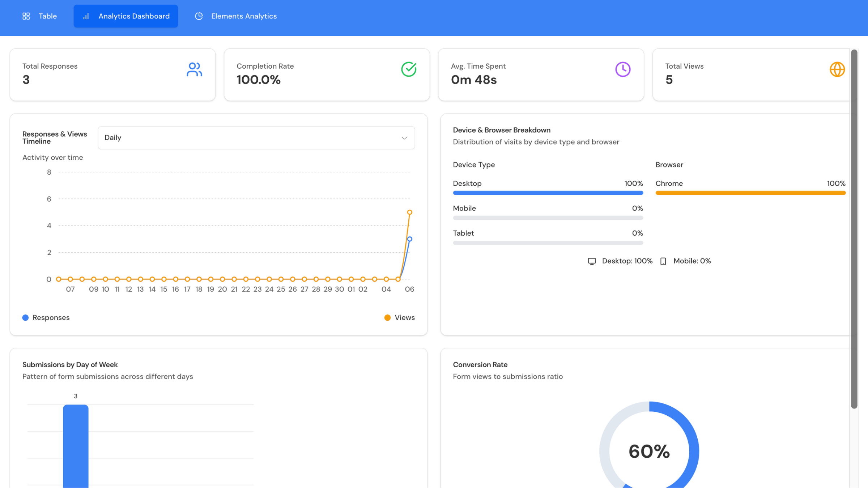Click the Table grid icon

tap(26, 16)
